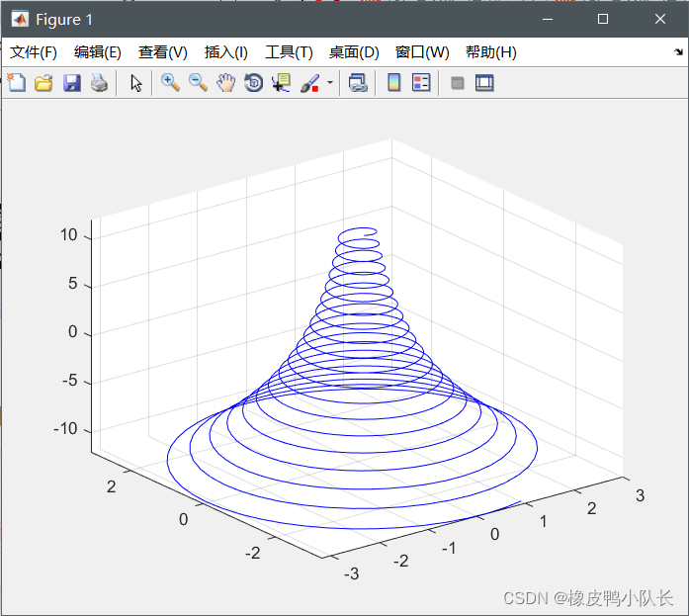Screen dimensions: 689x616
Task: Enable the Rotate 3D tool
Action: (x=253, y=83)
